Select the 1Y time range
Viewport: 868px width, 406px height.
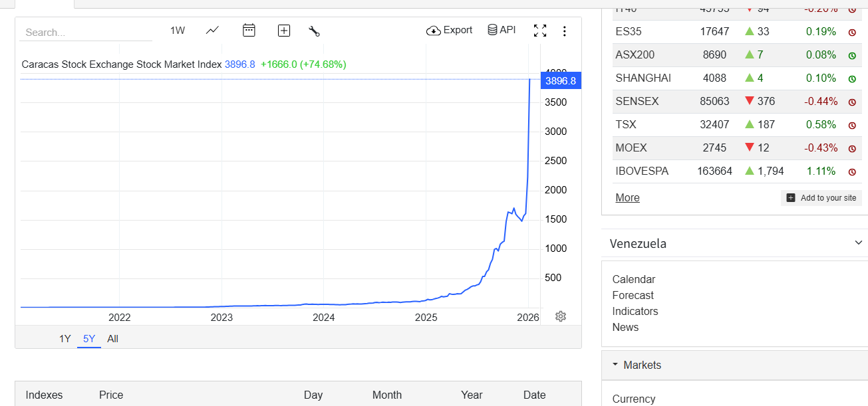pos(65,339)
